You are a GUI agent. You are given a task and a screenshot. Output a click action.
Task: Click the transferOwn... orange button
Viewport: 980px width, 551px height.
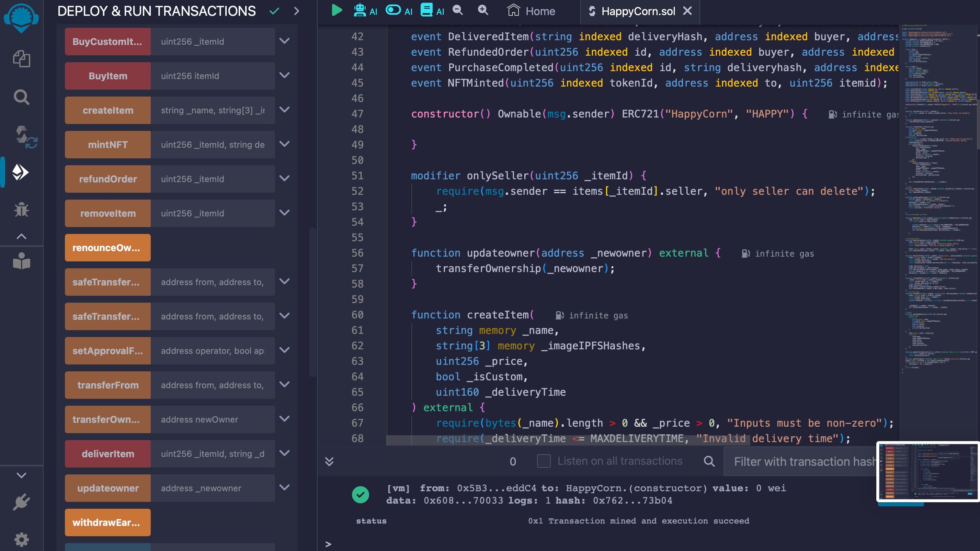coord(108,419)
